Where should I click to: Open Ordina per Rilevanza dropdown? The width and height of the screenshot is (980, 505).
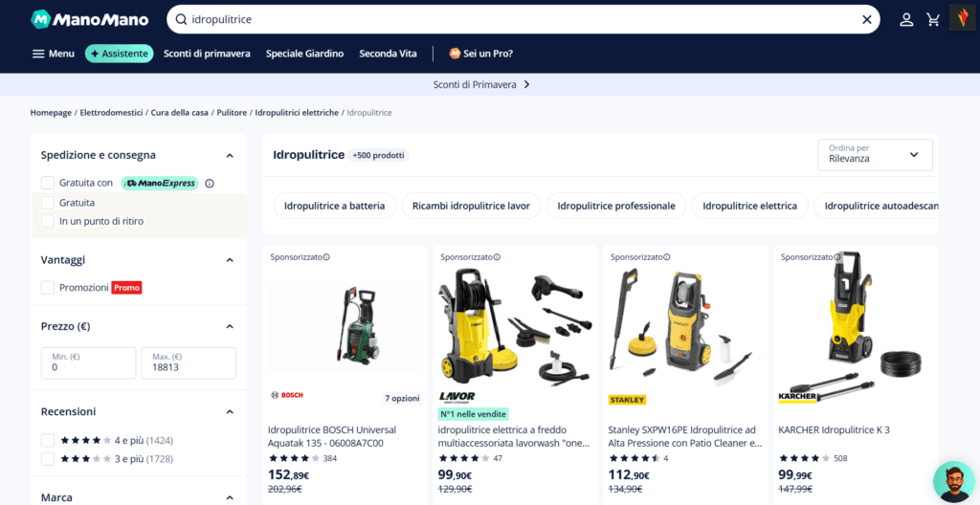875,154
